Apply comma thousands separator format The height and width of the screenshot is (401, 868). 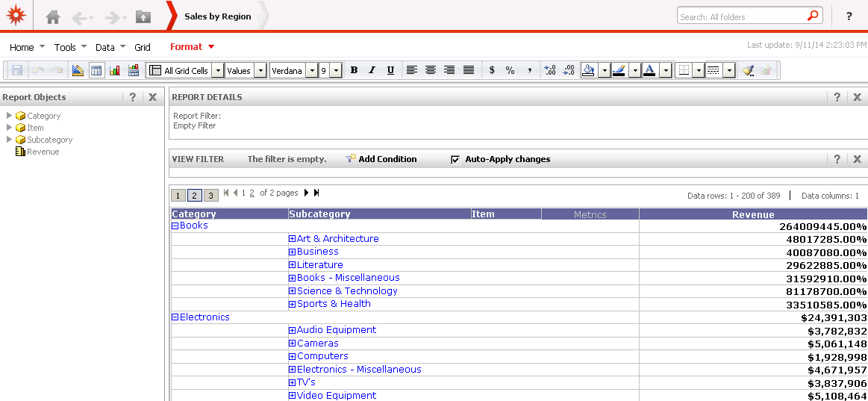529,70
